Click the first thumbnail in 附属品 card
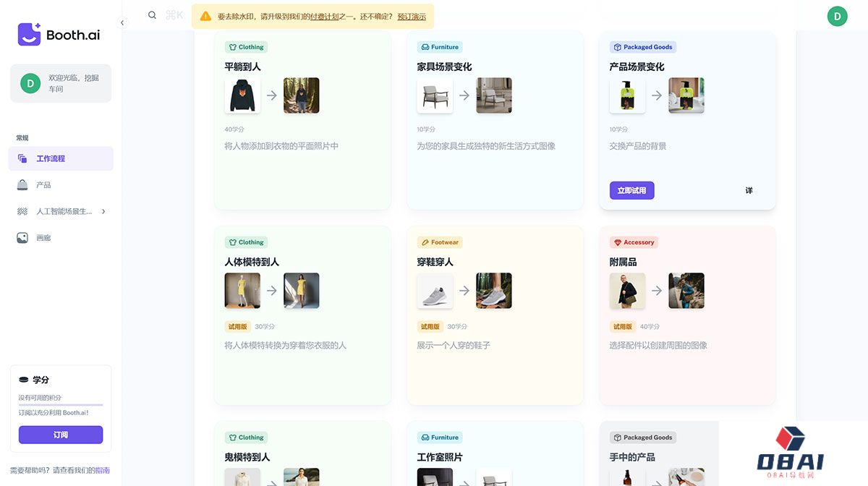Viewport: 868px width, 486px height. [x=627, y=291]
